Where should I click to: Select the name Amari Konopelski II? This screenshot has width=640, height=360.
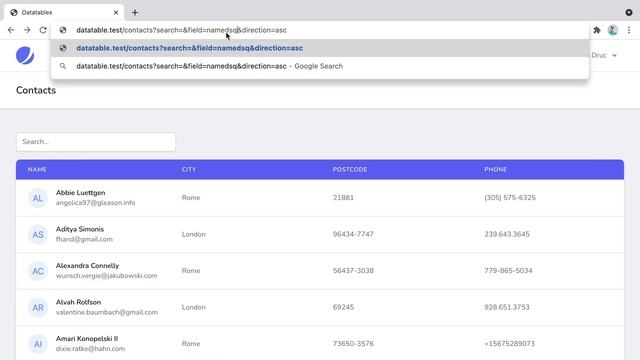click(87, 338)
